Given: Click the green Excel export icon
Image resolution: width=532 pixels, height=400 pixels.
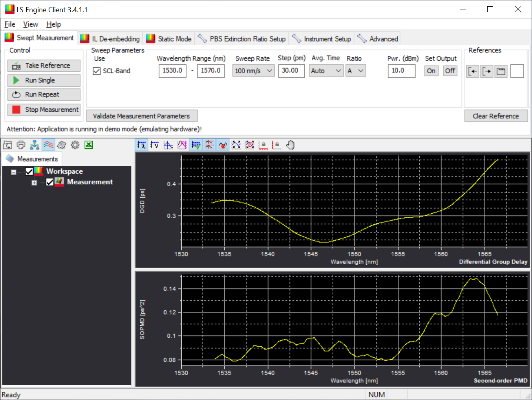Looking at the screenshot, I should point(89,145).
